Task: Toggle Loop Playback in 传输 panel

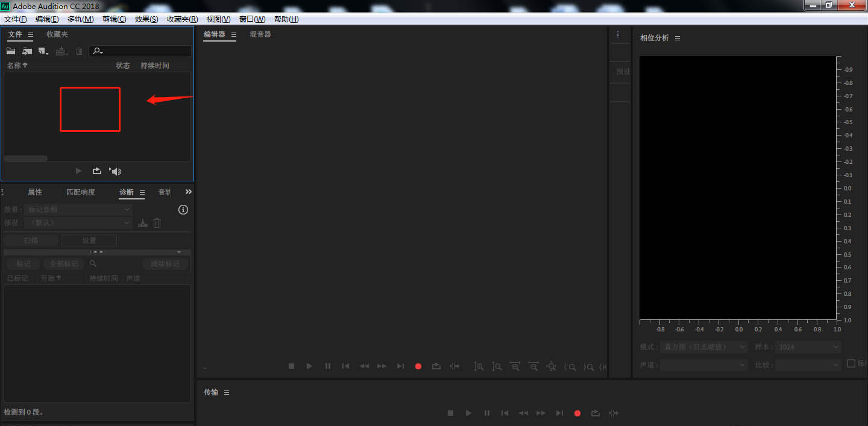Action: 596,413
